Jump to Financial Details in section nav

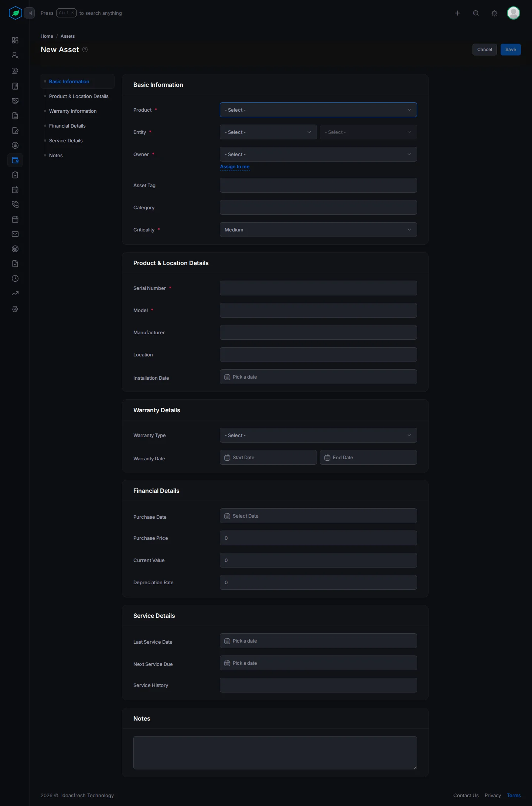click(x=67, y=126)
